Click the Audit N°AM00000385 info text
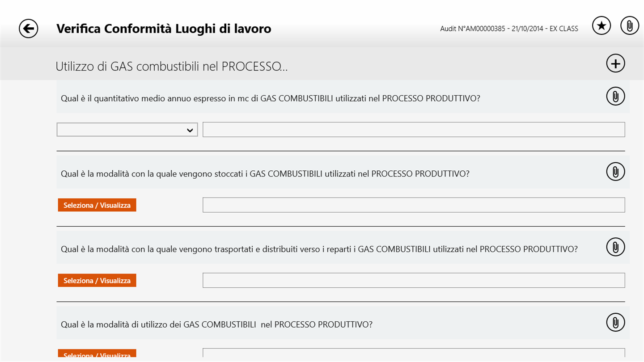 (509, 29)
